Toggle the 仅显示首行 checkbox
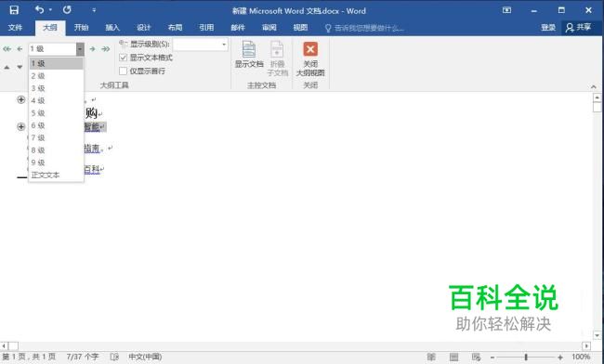The image size is (604, 364). 124,71
